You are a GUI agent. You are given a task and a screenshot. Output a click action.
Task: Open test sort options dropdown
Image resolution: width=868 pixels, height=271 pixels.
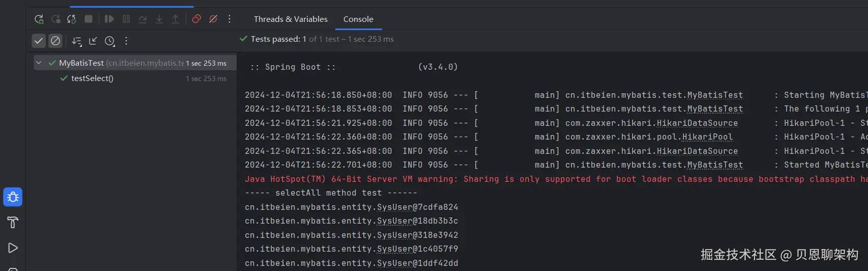tap(77, 41)
